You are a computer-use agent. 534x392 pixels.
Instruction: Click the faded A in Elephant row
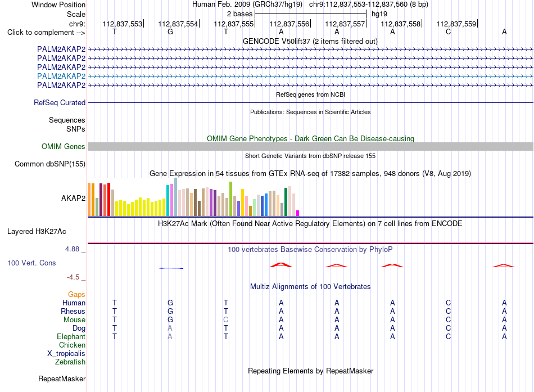tap(170, 336)
